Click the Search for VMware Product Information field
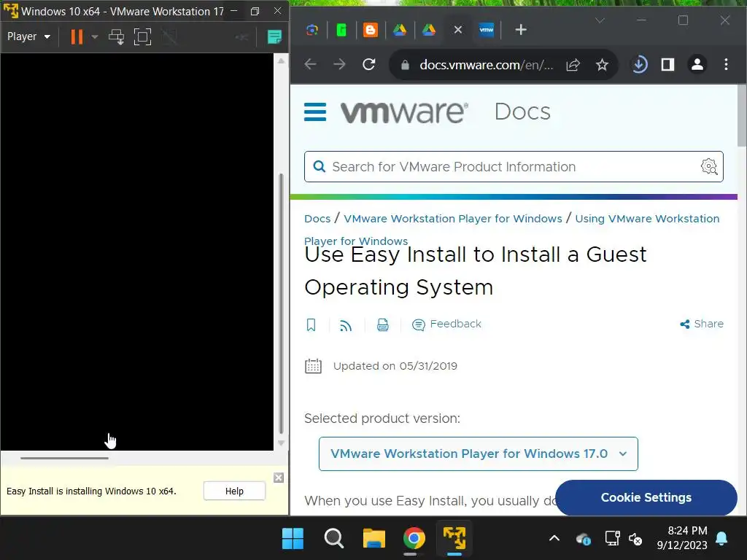 [x=514, y=167]
